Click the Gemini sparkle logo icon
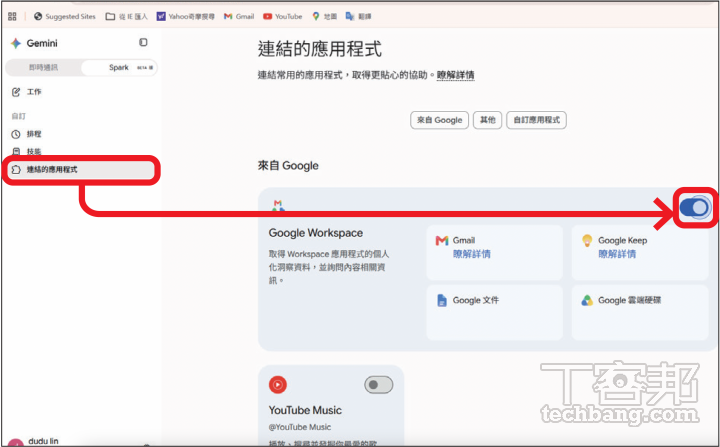This screenshot has width=720, height=447. coord(16,43)
